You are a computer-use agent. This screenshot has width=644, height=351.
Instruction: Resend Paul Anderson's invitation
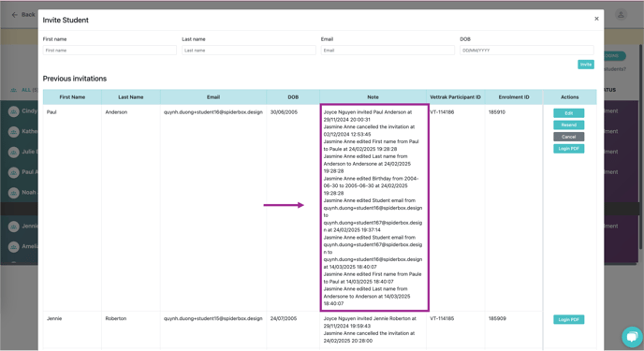(x=568, y=124)
